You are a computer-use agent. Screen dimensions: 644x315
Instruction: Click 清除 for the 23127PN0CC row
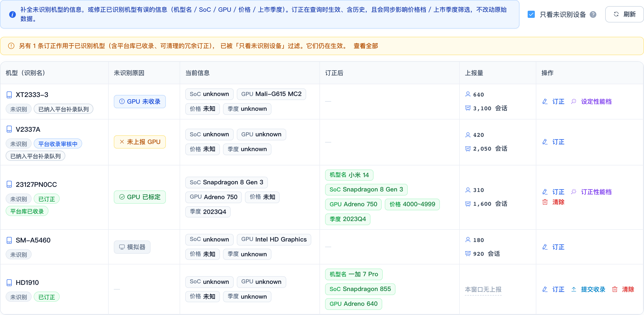tap(553, 202)
